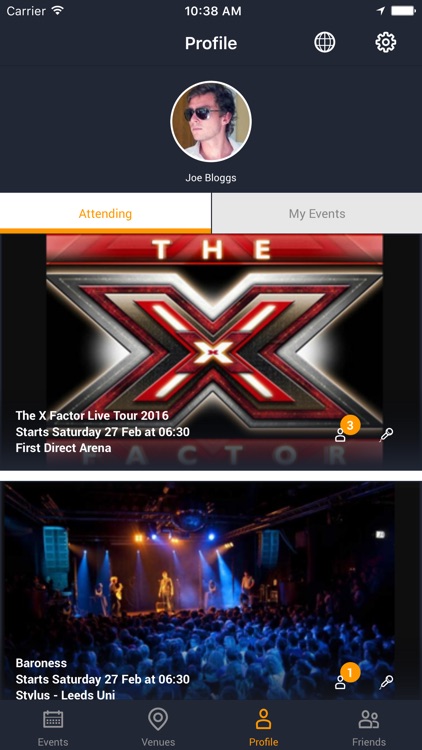
Task: Open The X Factor Live Tour event image
Action: [211, 352]
